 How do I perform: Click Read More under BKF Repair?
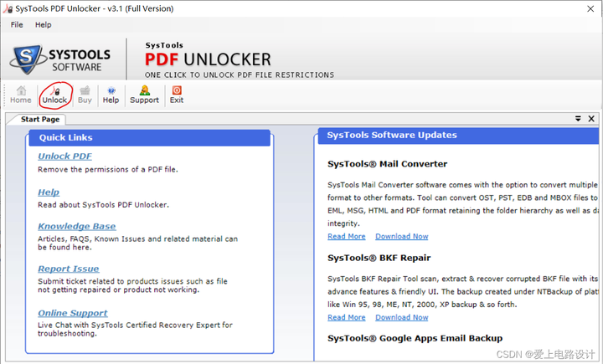click(x=347, y=317)
